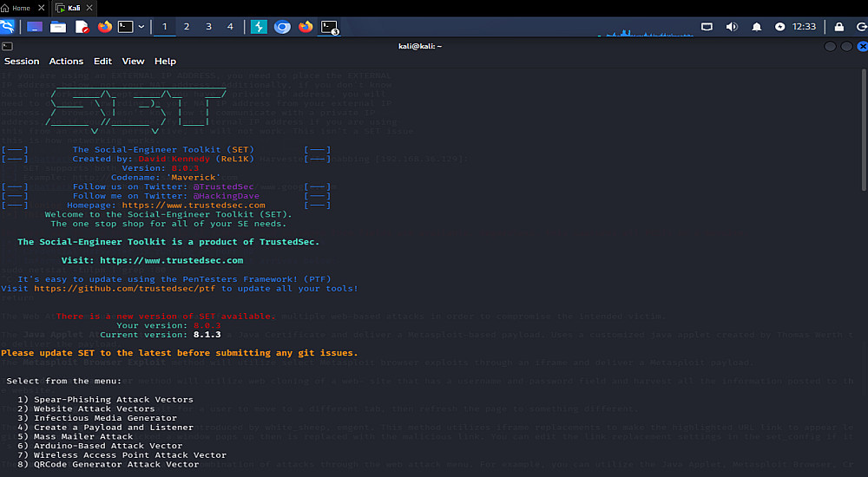Open the power manager tray icon
Viewport: 868px width, 477px height.
point(779,27)
